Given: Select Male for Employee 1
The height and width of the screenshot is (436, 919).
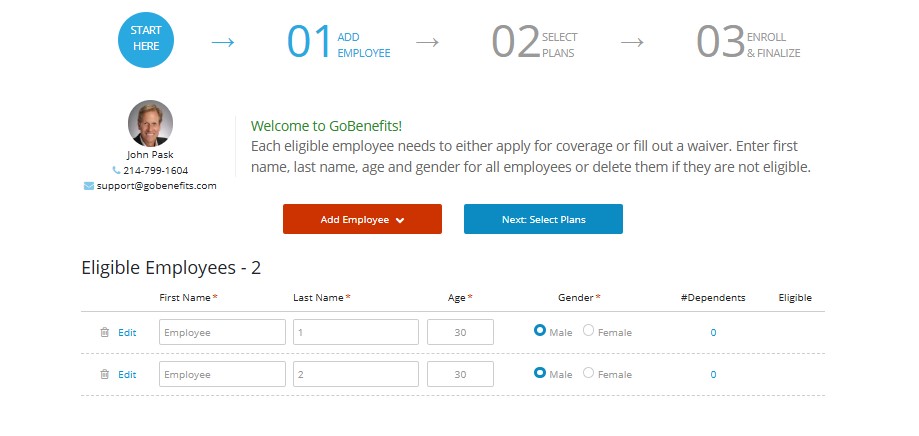Looking at the screenshot, I should pos(540,331).
